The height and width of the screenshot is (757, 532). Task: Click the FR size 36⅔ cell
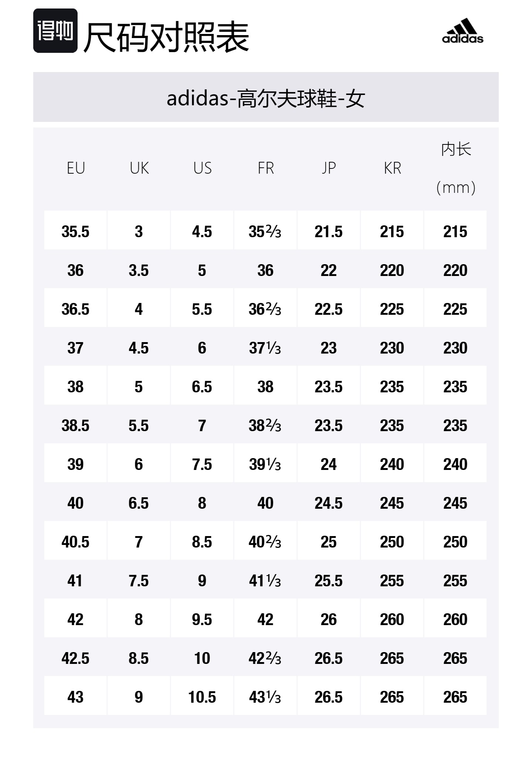click(x=265, y=309)
